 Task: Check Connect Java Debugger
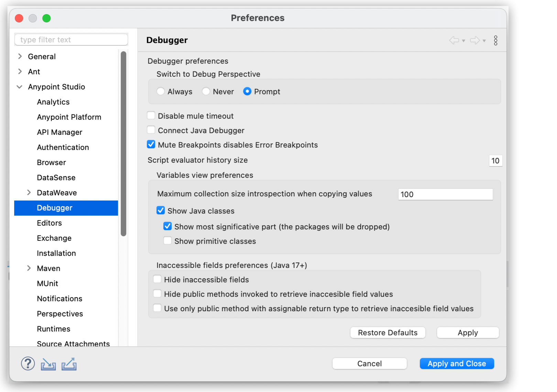(151, 130)
